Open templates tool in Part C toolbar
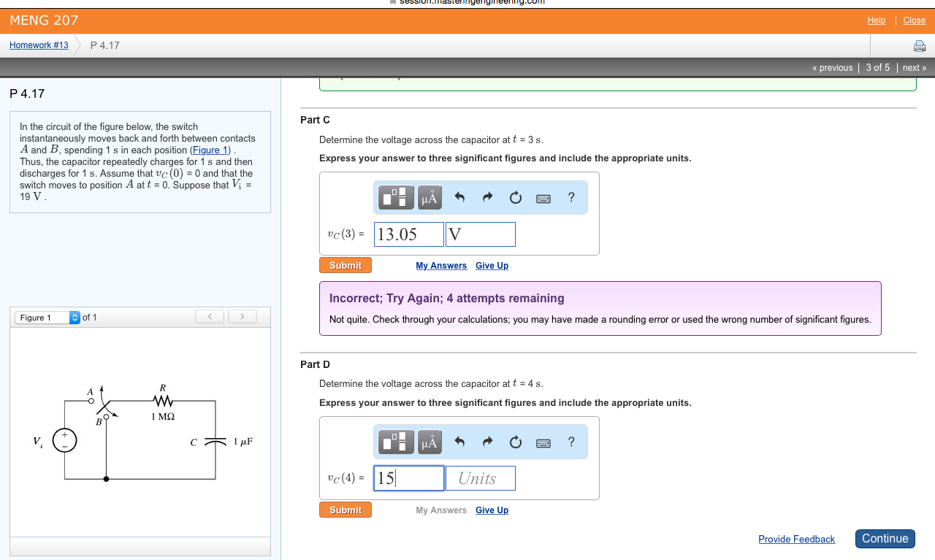The image size is (935, 560). tap(396, 197)
